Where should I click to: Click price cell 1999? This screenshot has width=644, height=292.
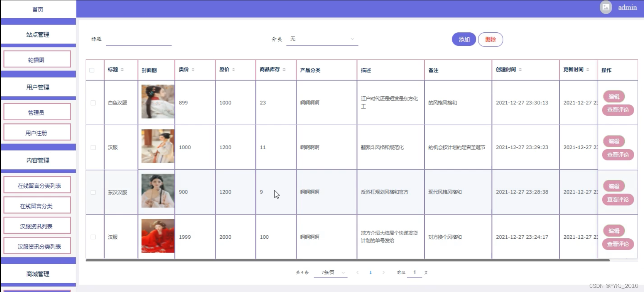pyautogui.click(x=185, y=237)
